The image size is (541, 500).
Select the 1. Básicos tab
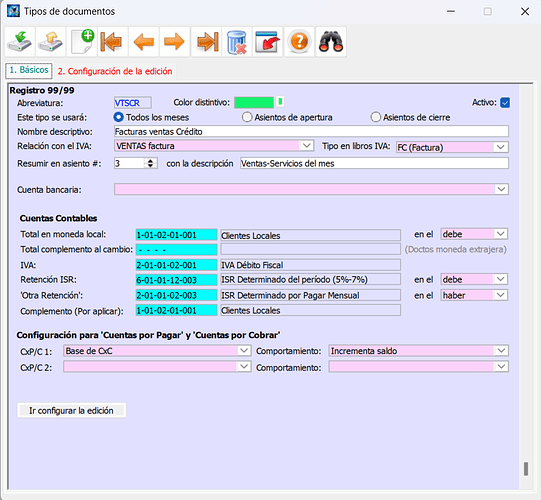(29, 70)
